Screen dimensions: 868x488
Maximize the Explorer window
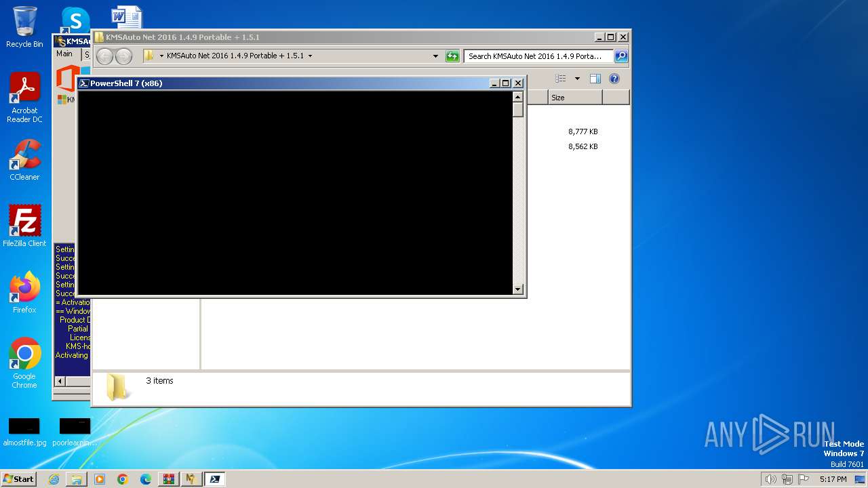tap(611, 37)
